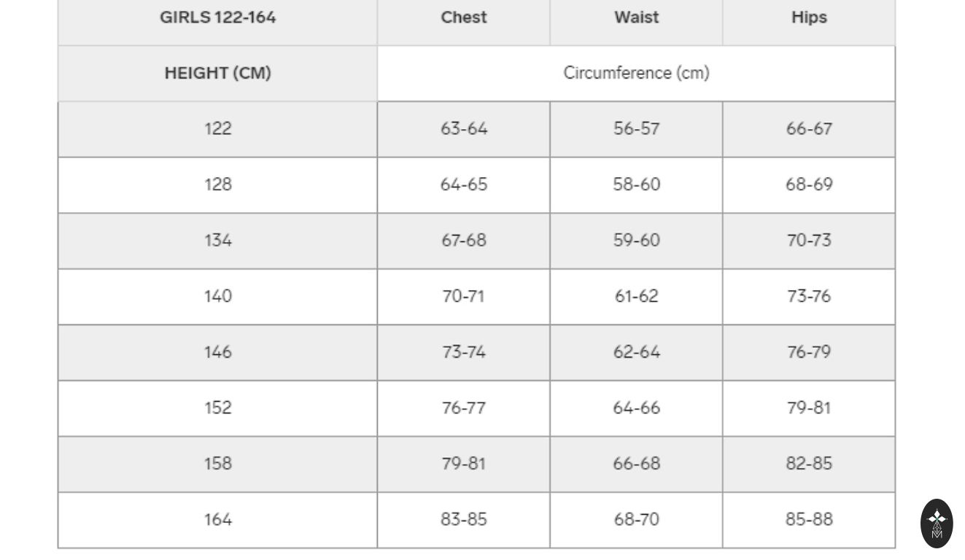Screen dimensions: 965x560
Task: Click the GIRLS 122-164 header cell
Action: tap(217, 17)
